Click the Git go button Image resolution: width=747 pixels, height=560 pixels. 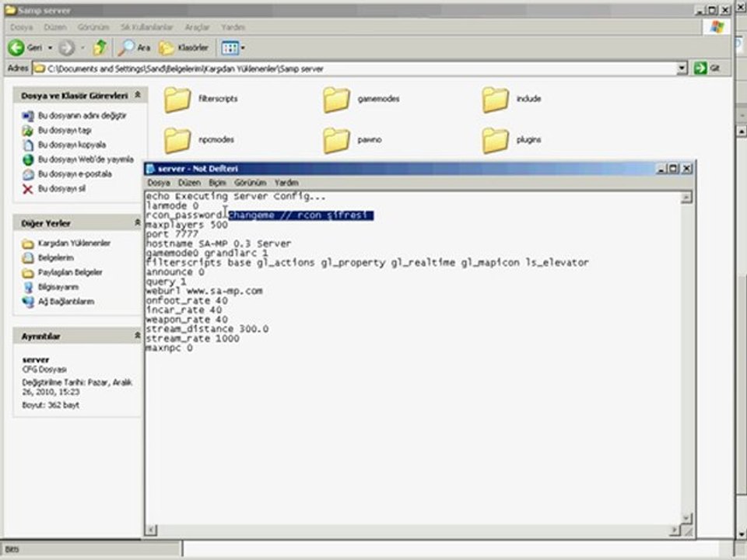pyautogui.click(x=707, y=68)
